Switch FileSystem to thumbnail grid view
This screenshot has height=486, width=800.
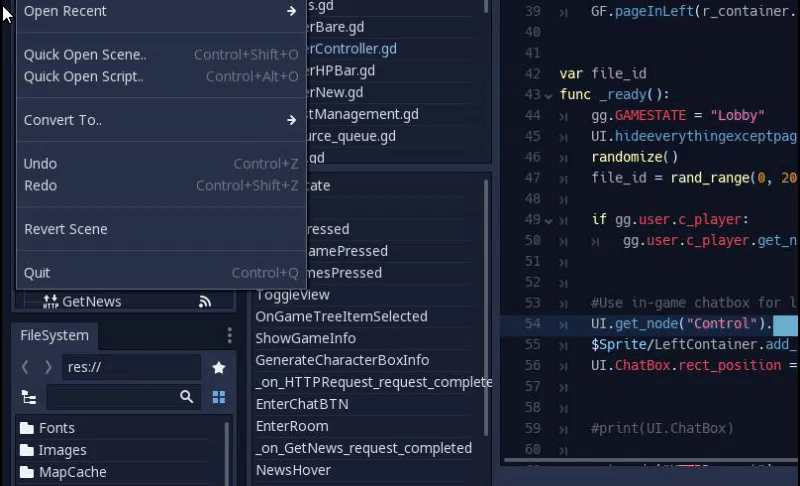(x=219, y=397)
